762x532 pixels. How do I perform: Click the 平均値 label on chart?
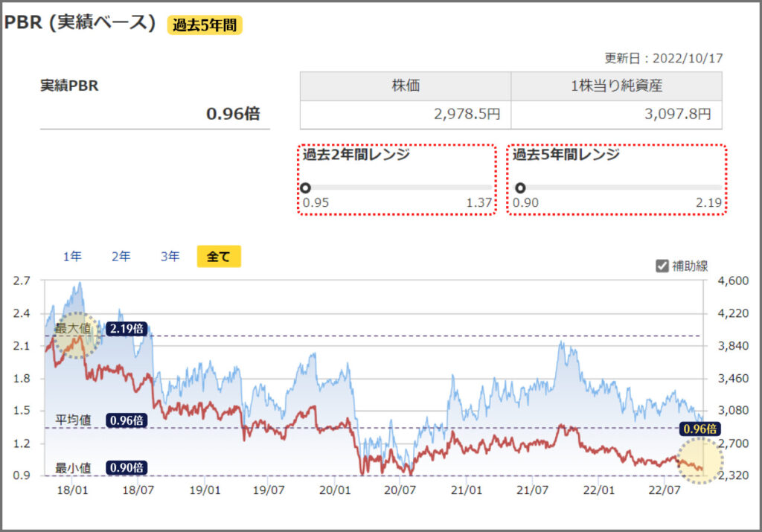coord(73,420)
